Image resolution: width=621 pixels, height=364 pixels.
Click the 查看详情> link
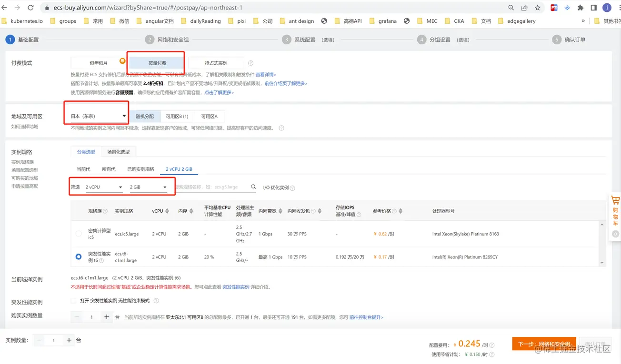(266, 75)
